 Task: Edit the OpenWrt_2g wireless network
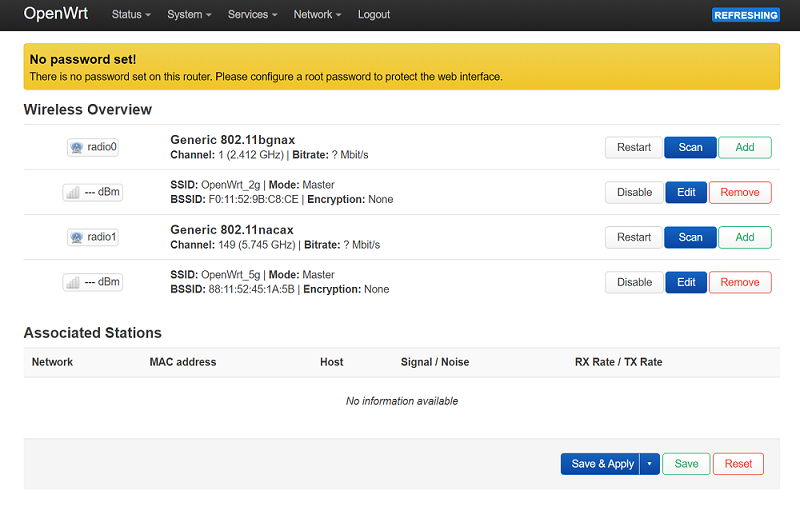pos(686,192)
